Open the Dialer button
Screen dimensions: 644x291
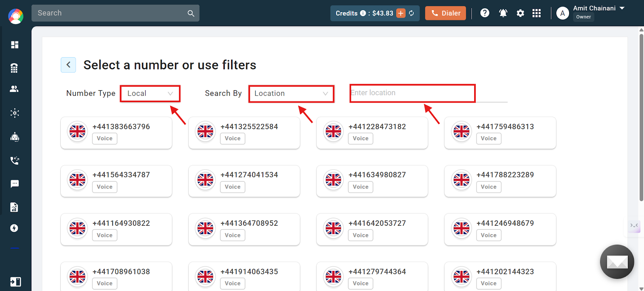pyautogui.click(x=446, y=13)
